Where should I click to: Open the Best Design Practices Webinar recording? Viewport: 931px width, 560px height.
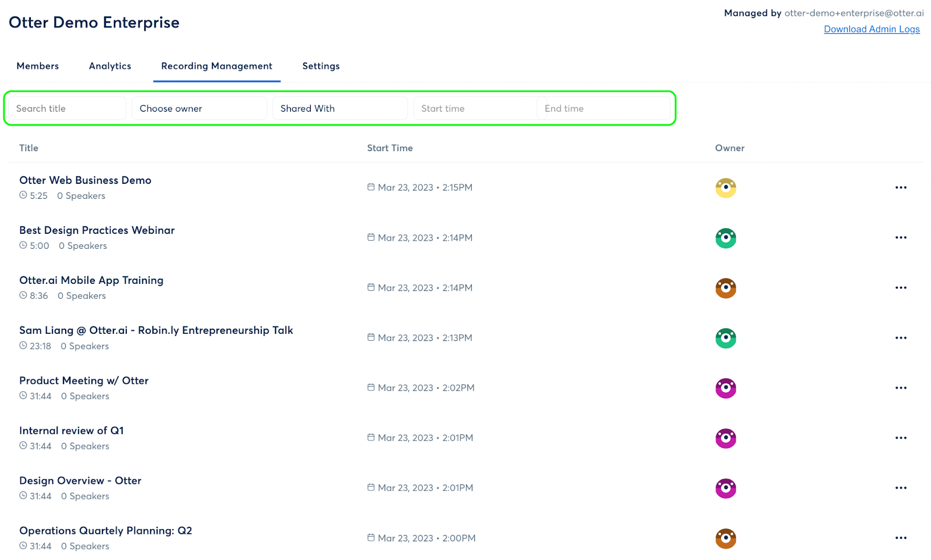point(97,230)
